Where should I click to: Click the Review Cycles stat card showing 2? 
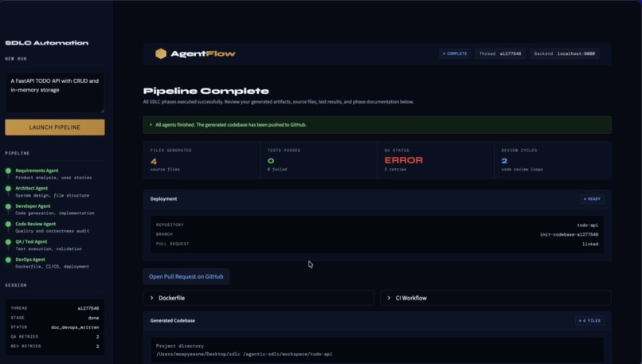(553, 160)
